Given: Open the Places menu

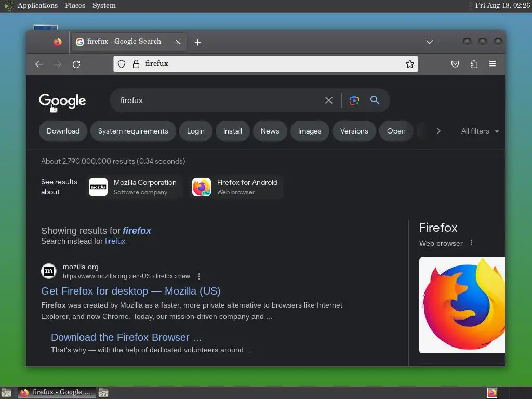Looking at the screenshot, I should point(75,5).
